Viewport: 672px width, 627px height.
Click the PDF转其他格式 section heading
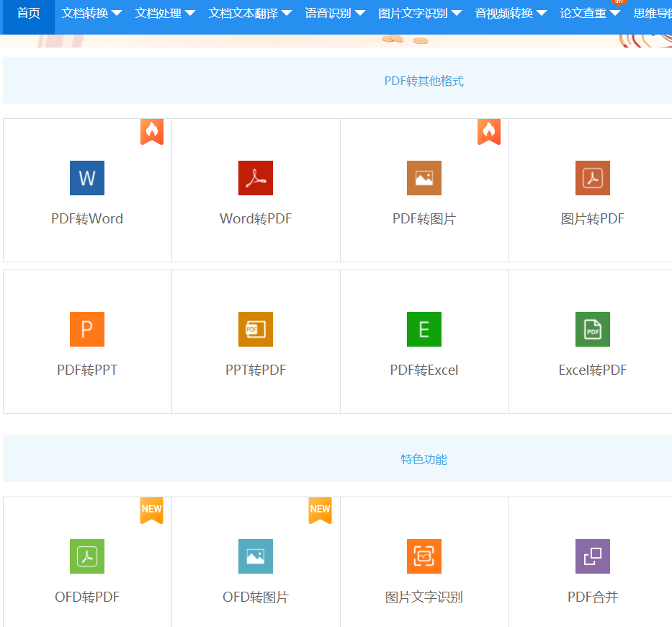(x=424, y=81)
